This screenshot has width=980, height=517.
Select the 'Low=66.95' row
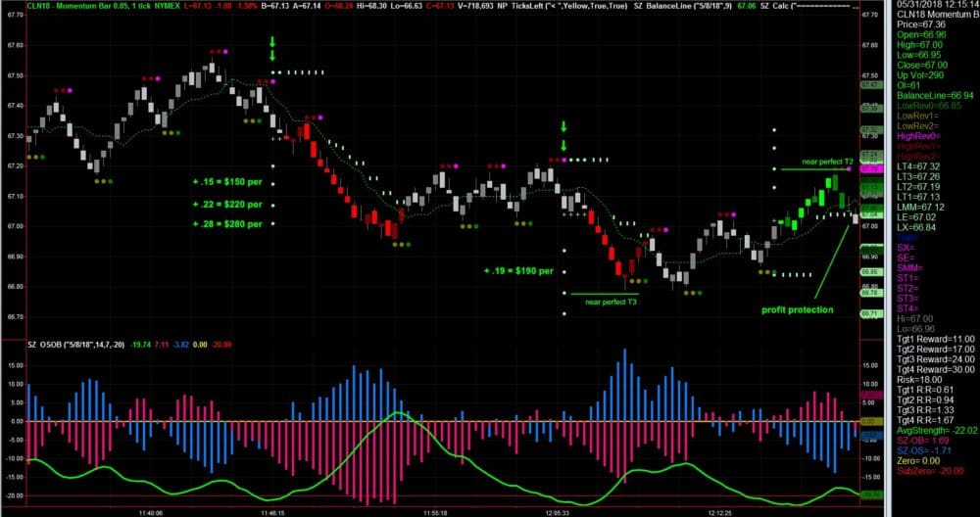[919, 54]
